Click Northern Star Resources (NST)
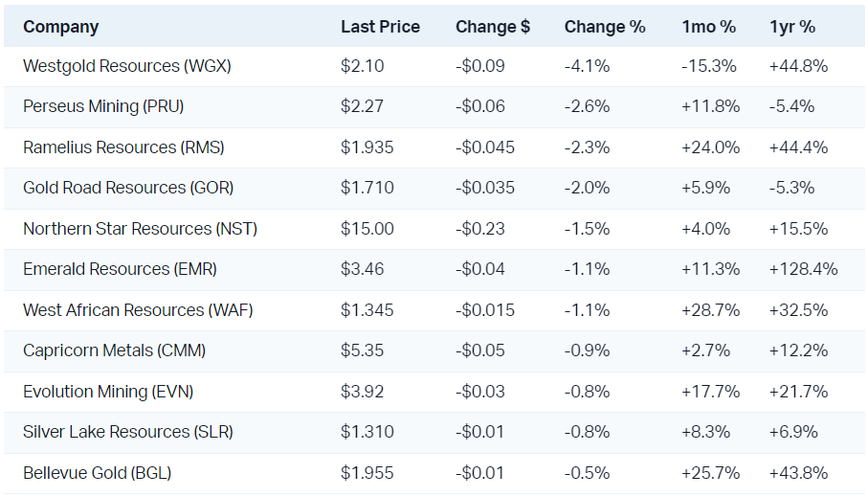 click(140, 229)
